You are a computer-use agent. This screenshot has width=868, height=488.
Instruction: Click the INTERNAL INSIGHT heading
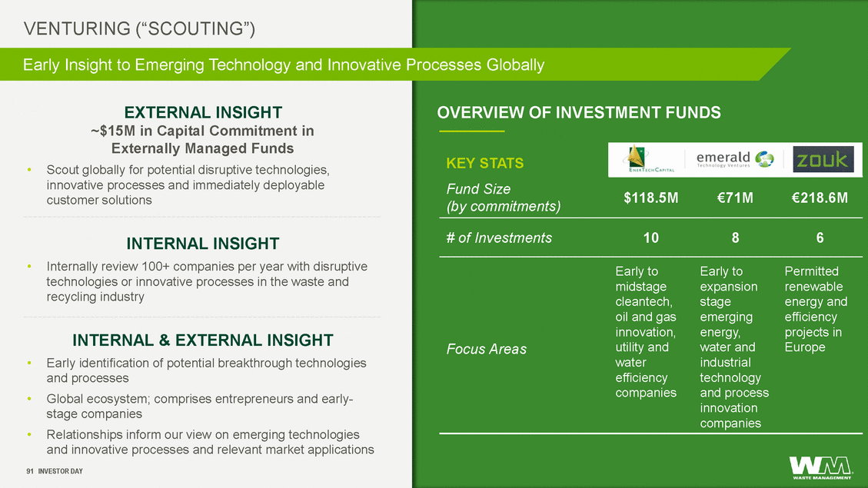[x=203, y=244]
